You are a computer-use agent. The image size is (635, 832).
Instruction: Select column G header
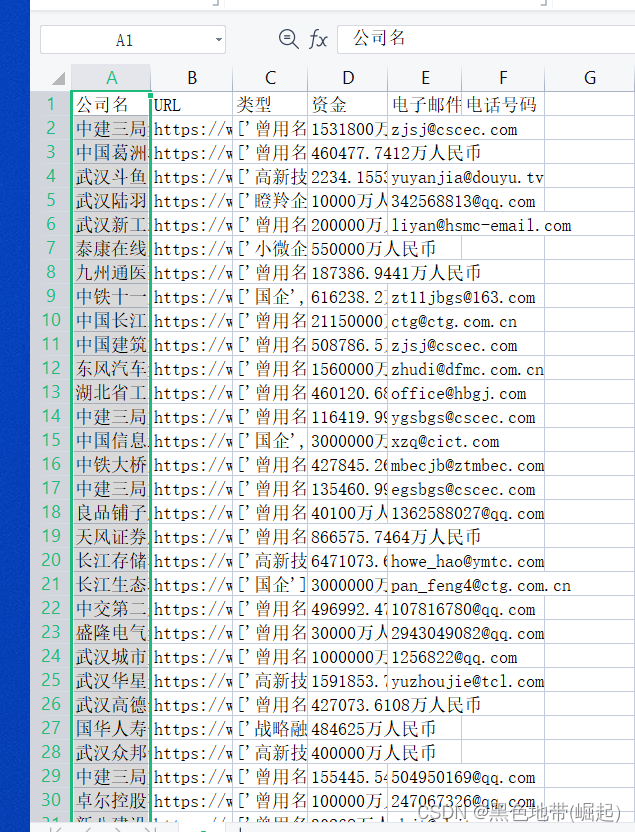click(x=590, y=78)
